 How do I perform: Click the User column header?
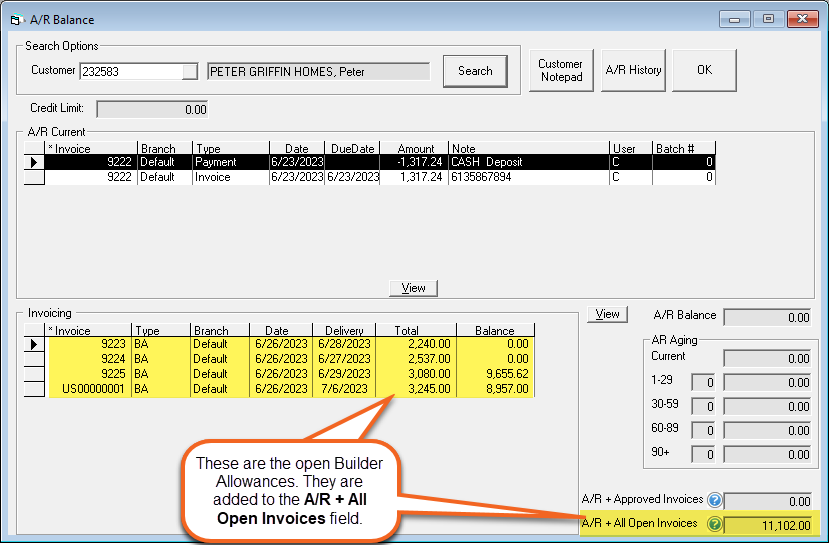pos(631,148)
